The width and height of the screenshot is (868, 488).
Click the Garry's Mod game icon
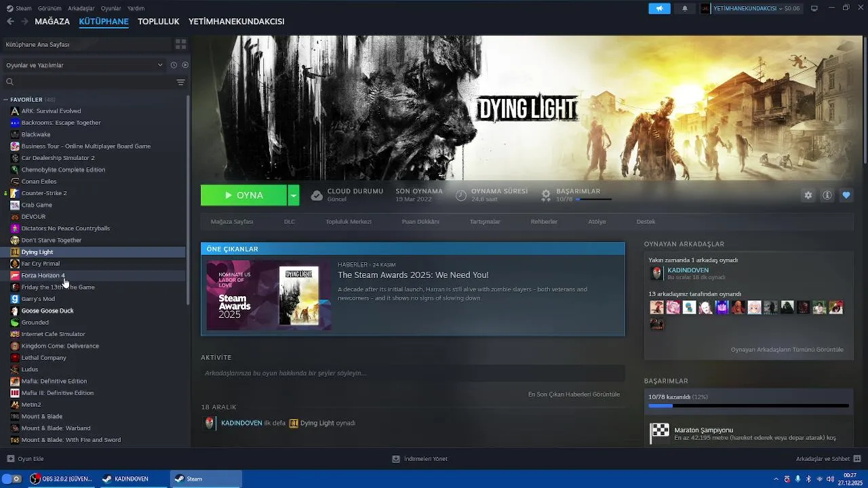tap(15, 299)
